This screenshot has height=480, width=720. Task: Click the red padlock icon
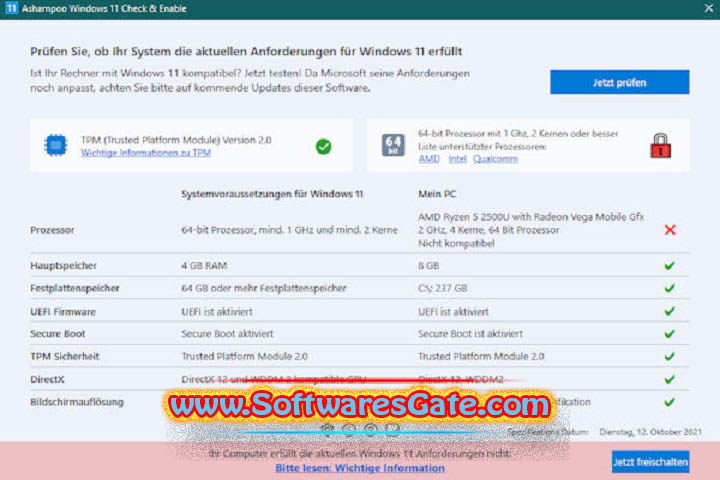(x=660, y=146)
